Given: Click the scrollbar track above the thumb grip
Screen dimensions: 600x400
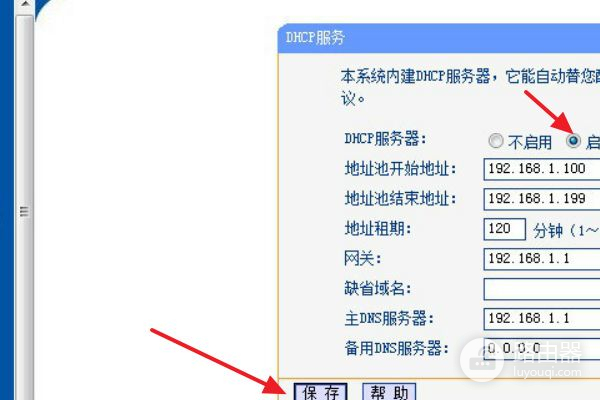Looking at the screenshot, I should 24,107.
